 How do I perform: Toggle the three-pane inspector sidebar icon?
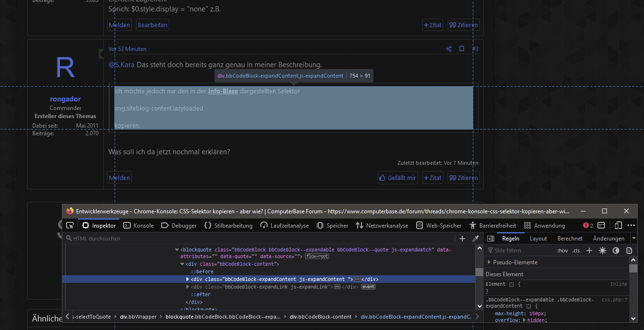coord(490,239)
